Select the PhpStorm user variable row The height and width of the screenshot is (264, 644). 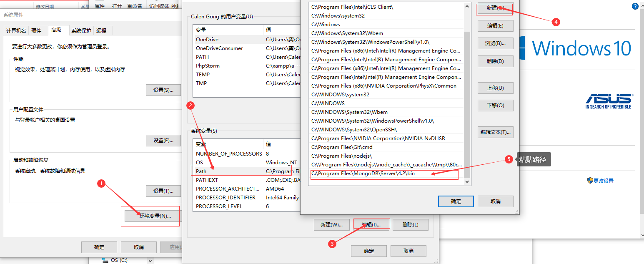[247, 66]
